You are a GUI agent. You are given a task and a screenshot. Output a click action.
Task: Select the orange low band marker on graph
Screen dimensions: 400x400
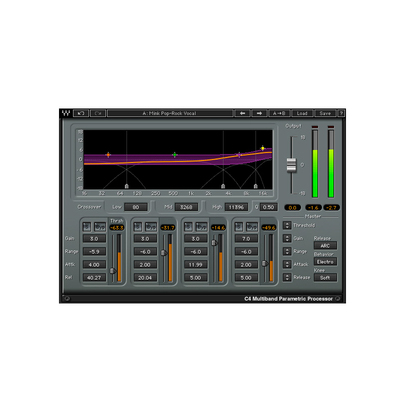pyautogui.click(x=108, y=155)
